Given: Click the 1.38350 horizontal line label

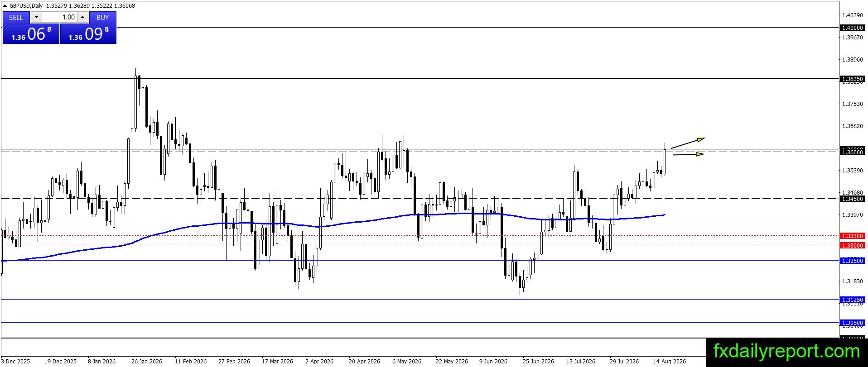Looking at the screenshot, I should coord(852,79).
